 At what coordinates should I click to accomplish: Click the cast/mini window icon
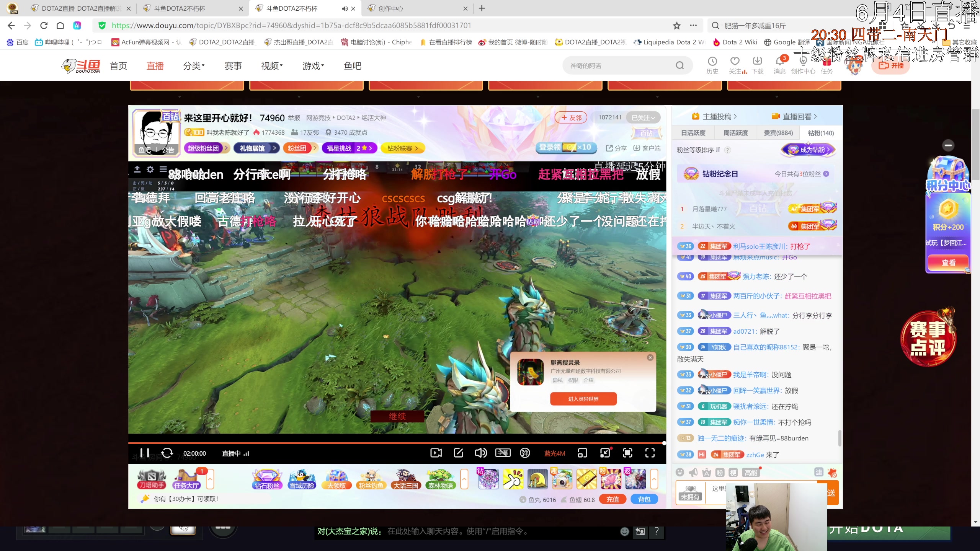(x=582, y=453)
